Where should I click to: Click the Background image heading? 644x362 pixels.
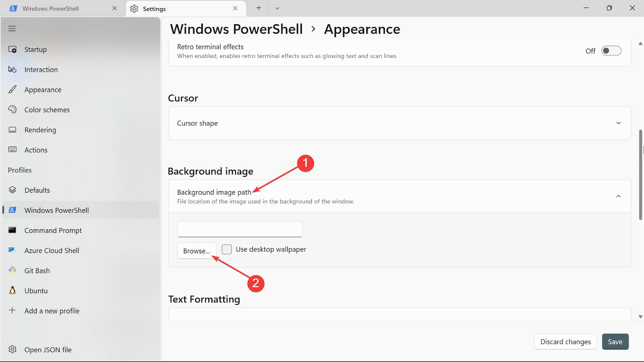click(211, 171)
